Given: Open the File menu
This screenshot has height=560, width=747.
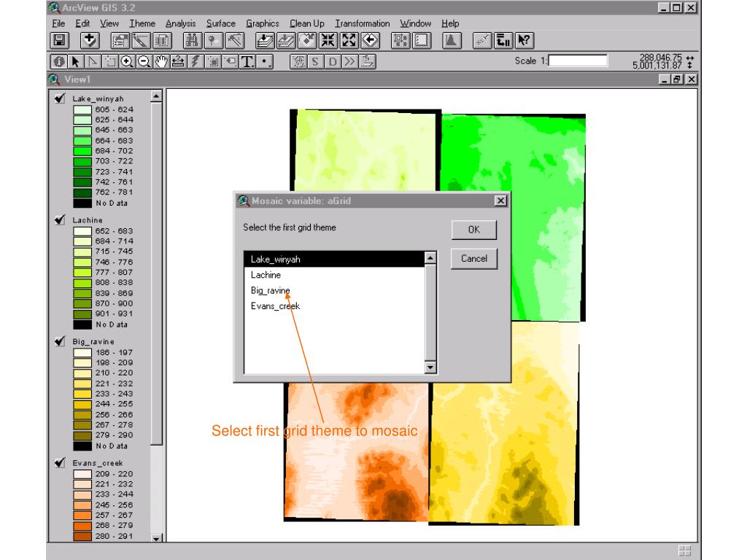Looking at the screenshot, I should pyautogui.click(x=58, y=23).
